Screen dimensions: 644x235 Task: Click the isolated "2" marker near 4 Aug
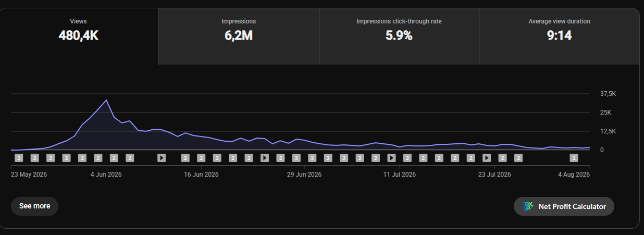[x=574, y=157]
